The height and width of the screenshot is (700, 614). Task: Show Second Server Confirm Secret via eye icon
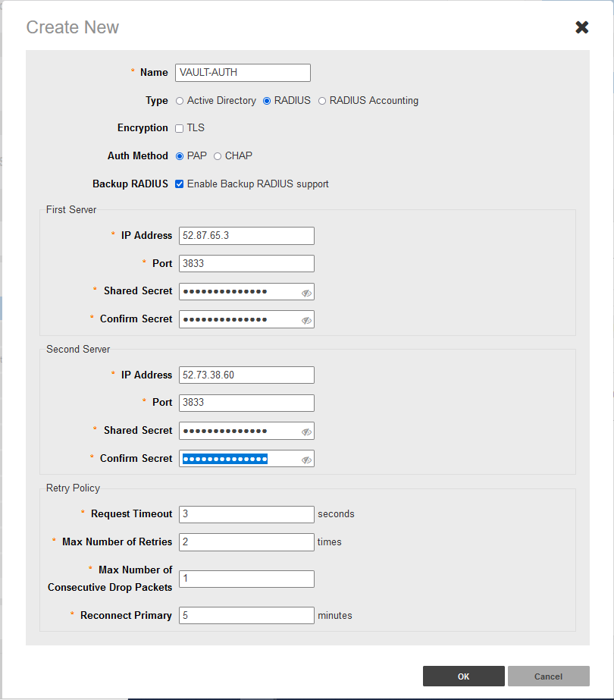coord(306,460)
